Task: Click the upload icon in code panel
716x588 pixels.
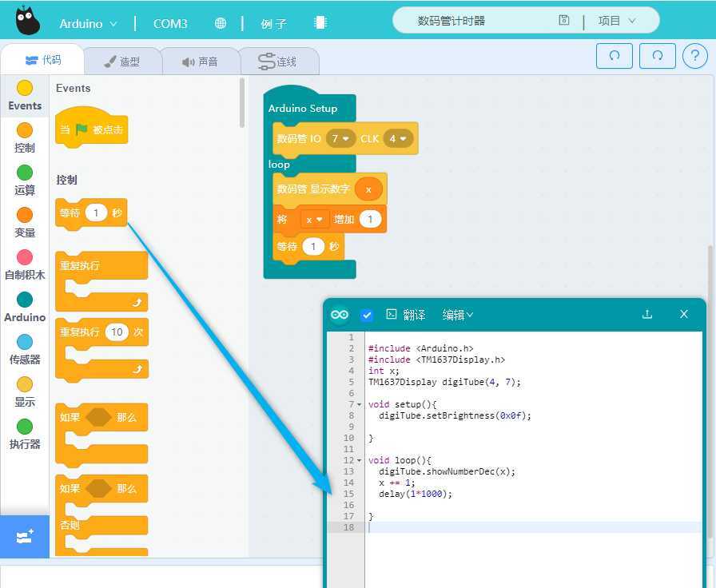Action: pos(647,314)
